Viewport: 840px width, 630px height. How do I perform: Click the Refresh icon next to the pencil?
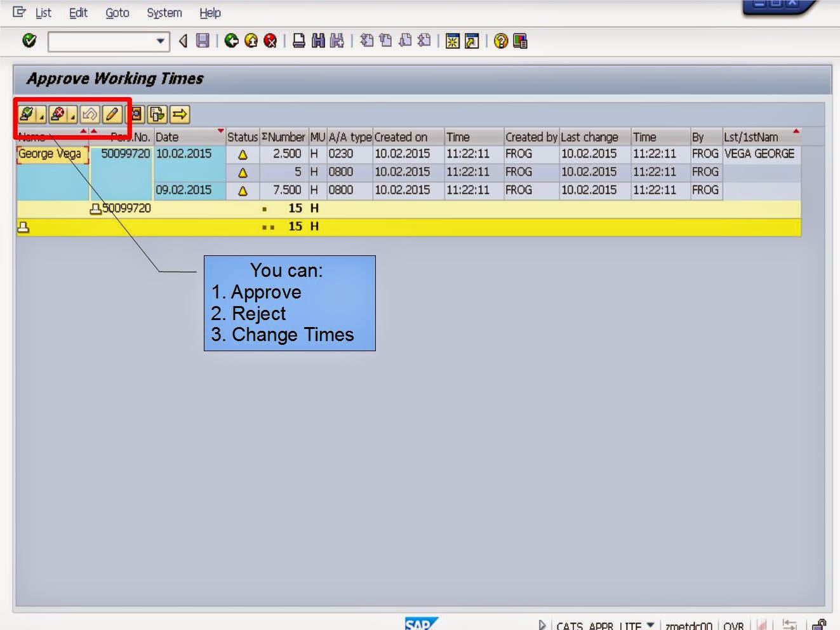coord(135,114)
